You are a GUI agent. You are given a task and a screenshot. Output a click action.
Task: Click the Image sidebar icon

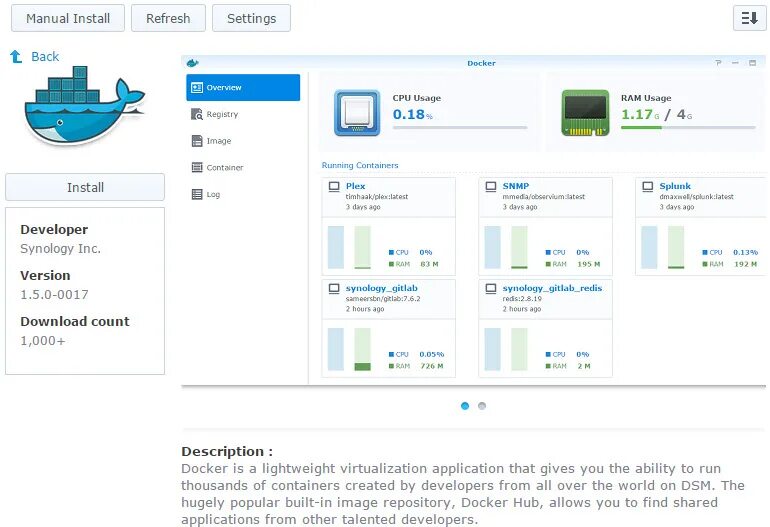197,141
